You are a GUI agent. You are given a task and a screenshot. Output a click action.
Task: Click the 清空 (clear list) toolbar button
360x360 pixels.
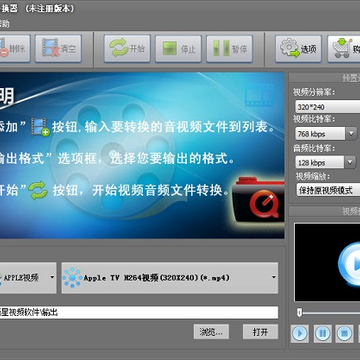coord(58,49)
